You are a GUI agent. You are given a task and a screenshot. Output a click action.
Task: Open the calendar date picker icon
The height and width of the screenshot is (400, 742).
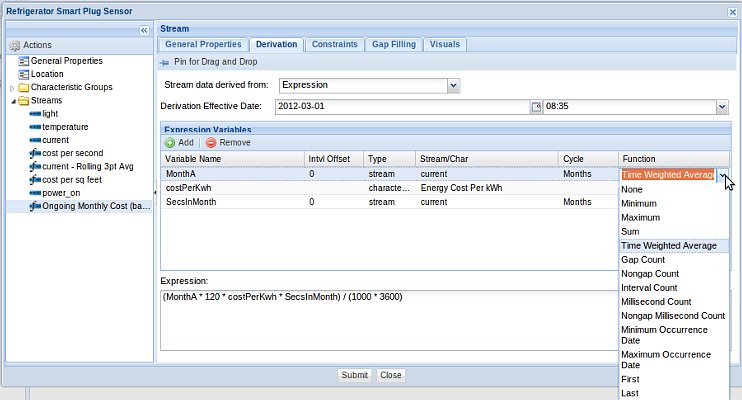536,106
